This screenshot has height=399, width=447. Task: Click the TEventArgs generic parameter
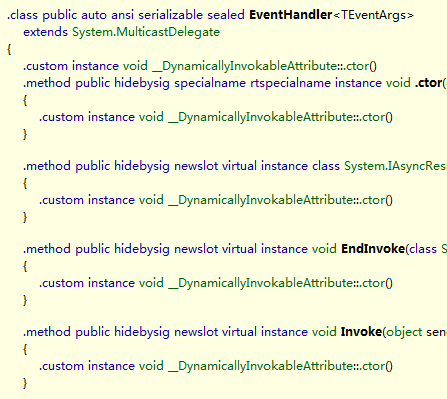pyautogui.click(x=373, y=15)
